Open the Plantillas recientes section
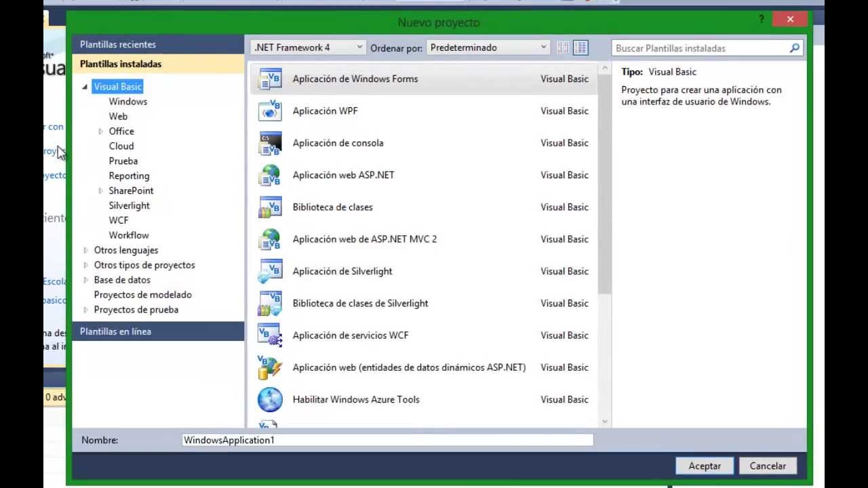The width and height of the screenshot is (868, 488). (x=158, y=45)
